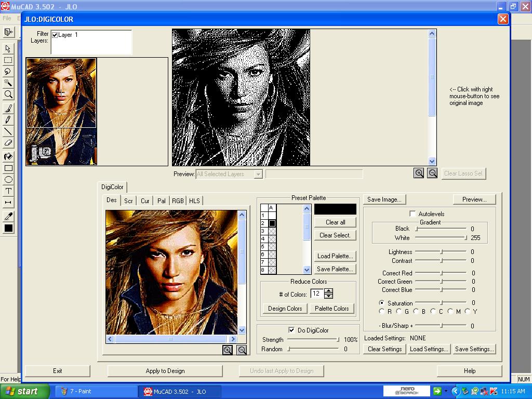This screenshot has width=532, height=399.
Task: Open the HLS tab
Action: (194, 201)
